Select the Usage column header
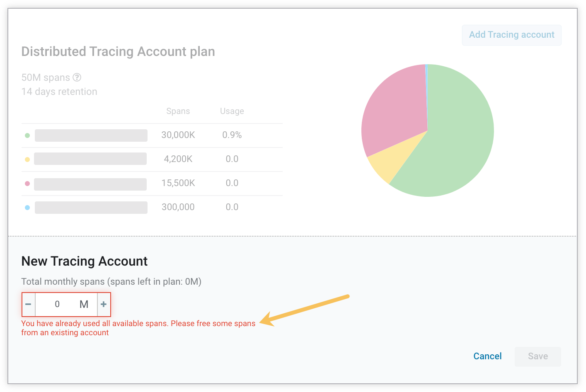The image size is (586, 392). click(x=232, y=111)
